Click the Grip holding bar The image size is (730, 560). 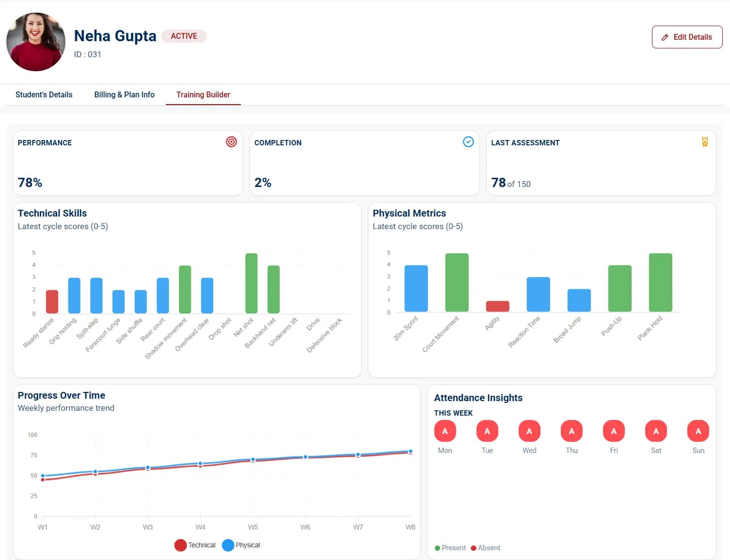[74, 296]
